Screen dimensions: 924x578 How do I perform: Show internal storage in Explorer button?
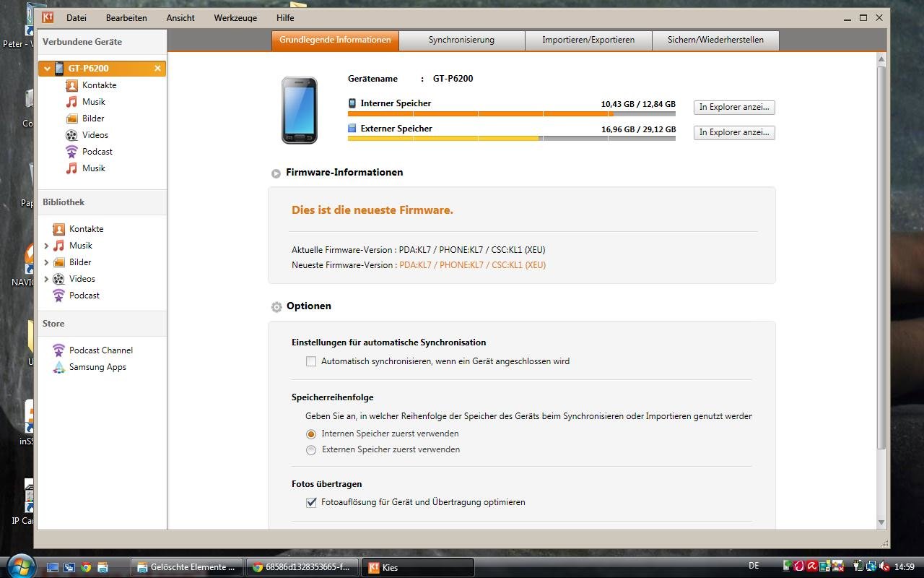click(734, 107)
